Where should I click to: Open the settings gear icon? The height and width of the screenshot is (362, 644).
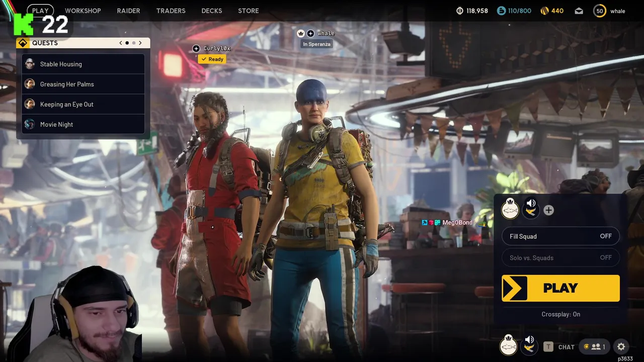(621, 347)
